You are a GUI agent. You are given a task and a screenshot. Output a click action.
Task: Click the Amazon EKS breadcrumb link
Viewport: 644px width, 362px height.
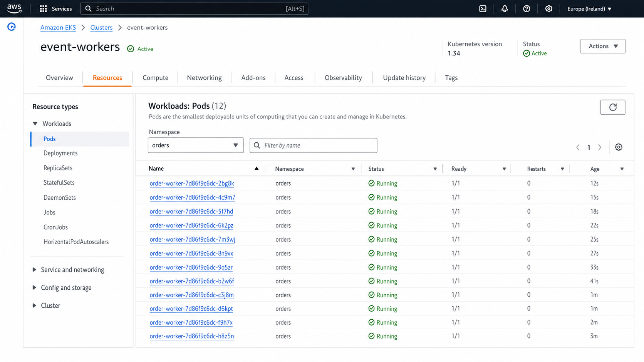[x=58, y=27]
